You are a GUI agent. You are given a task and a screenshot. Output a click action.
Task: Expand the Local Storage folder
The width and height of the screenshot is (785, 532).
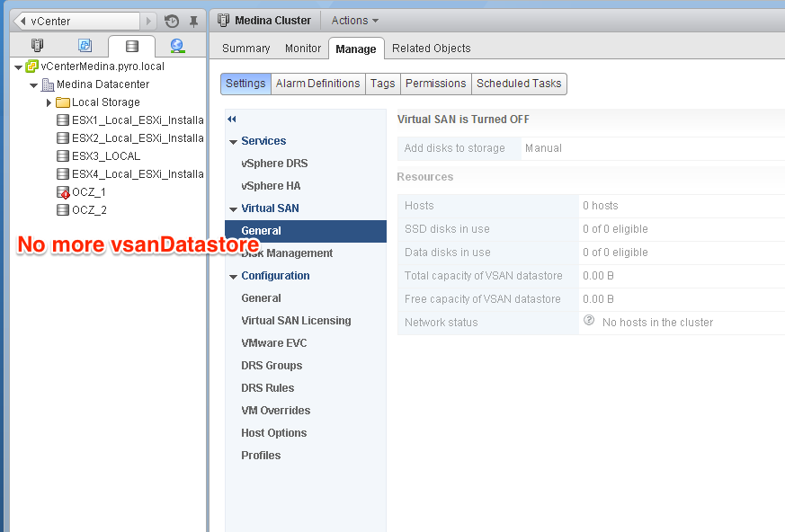[49, 102]
